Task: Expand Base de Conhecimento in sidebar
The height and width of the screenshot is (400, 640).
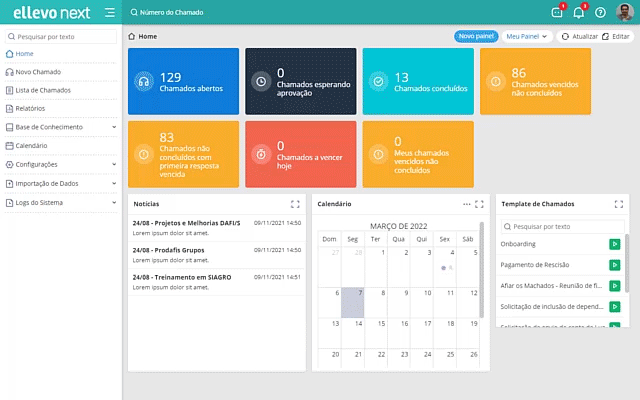Action: [114, 127]
